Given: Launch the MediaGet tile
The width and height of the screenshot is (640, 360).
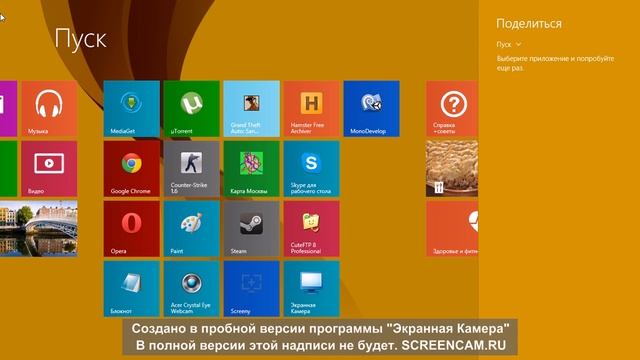Looking at the screenshot, I should [x=131, y=109].
